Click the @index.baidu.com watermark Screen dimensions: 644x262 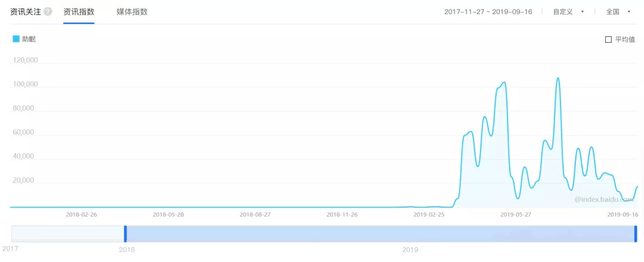[603, 201]
